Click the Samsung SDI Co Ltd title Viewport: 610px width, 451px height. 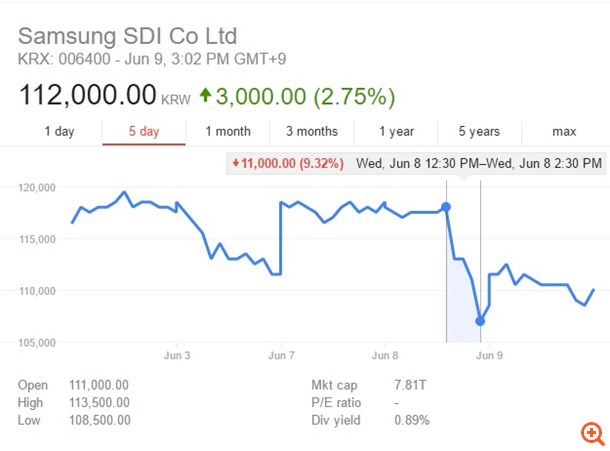click(x=128, y=37)
